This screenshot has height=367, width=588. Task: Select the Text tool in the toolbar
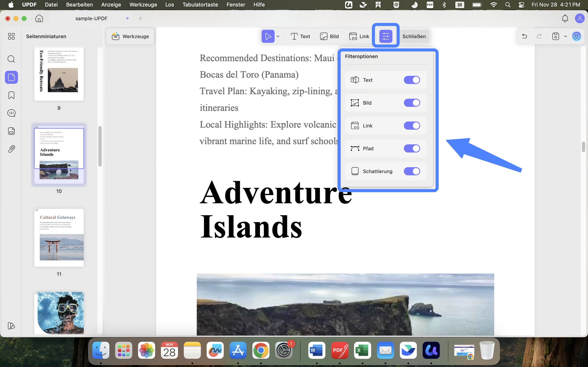[x=301, y=36]
